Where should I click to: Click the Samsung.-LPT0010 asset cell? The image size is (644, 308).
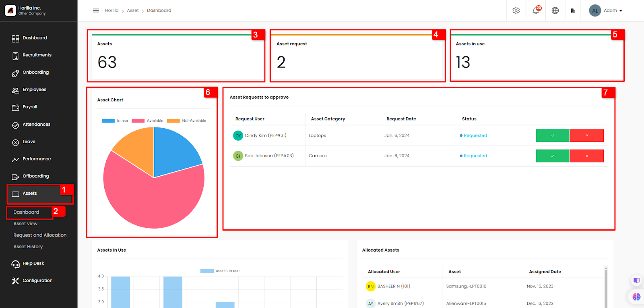pos(466,287)
